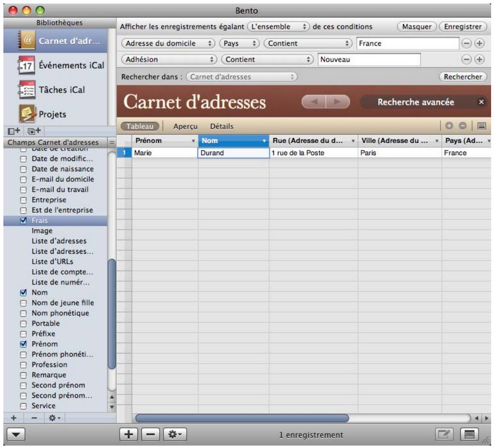
Task: Delete a field with the minus below fields list
Action: [34, 418]
